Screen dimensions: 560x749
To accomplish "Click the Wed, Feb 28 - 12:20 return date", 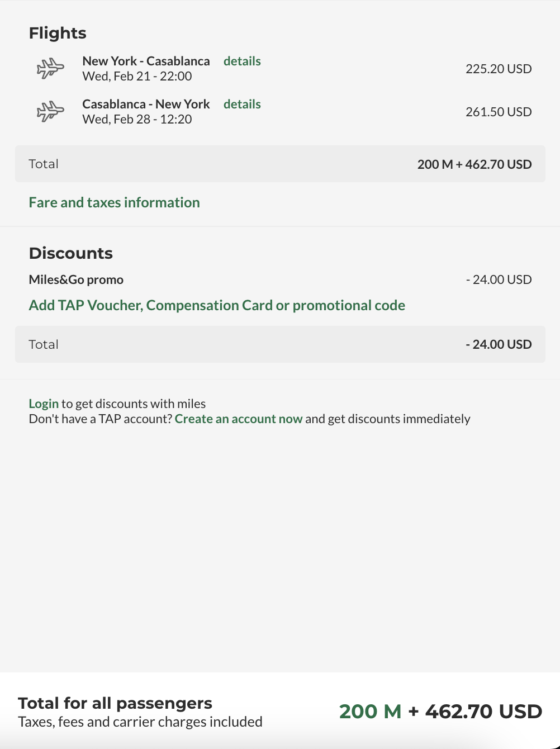I will point(137,119).
